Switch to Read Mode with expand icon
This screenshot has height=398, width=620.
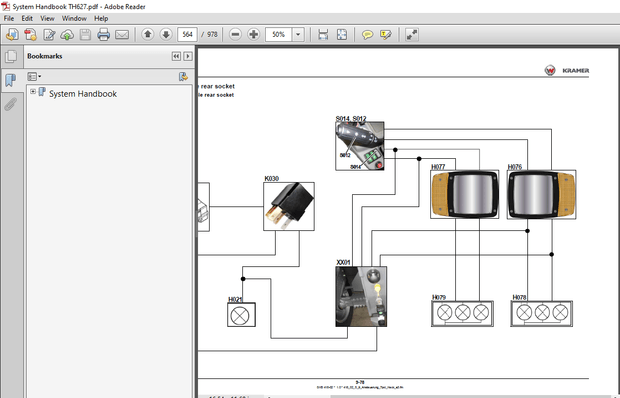[412, 35]
